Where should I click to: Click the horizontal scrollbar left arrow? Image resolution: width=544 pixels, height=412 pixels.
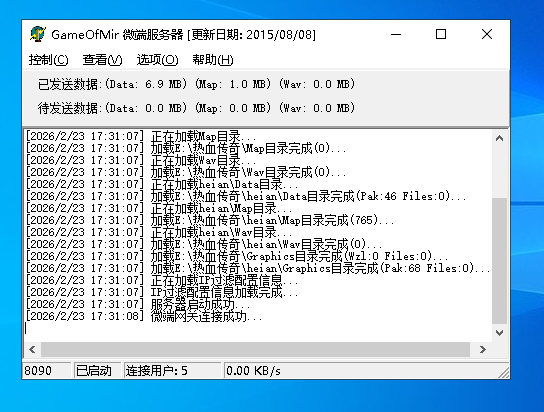tap(32, 349)
